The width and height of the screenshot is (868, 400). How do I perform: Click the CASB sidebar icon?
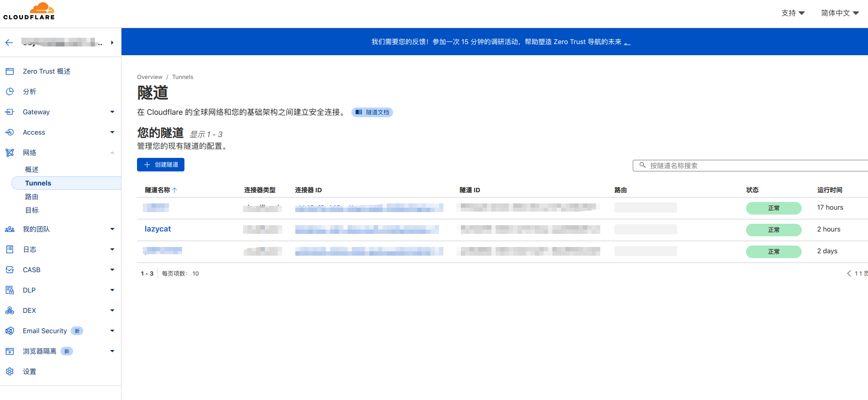pyautogui.click(x=10, y=270)
